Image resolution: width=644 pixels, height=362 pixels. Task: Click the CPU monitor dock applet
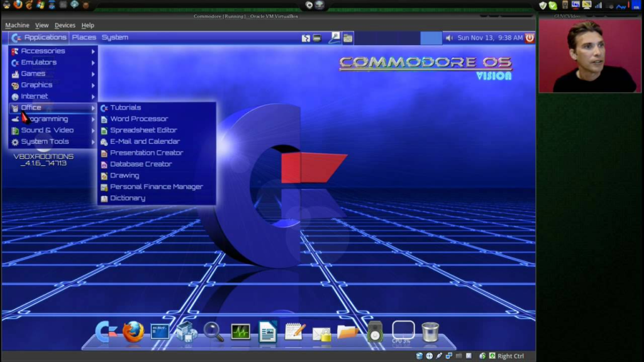(403, 332)
